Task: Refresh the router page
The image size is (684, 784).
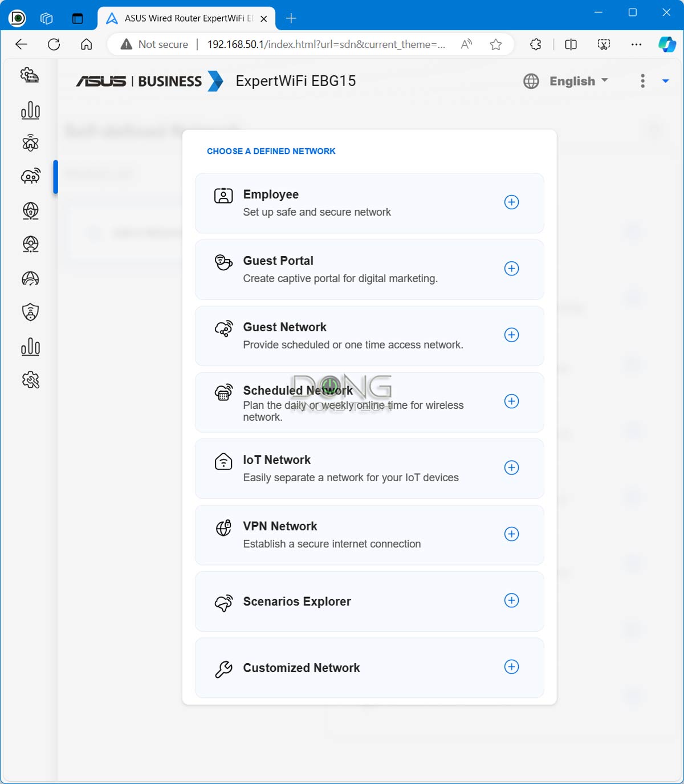Action: coord(54,44)
